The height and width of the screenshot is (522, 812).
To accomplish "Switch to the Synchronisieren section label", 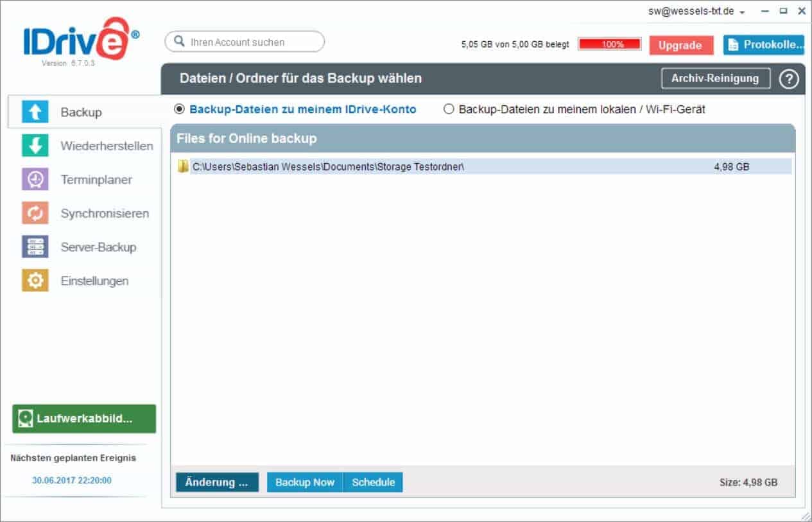I will click(x=105, y=214).
